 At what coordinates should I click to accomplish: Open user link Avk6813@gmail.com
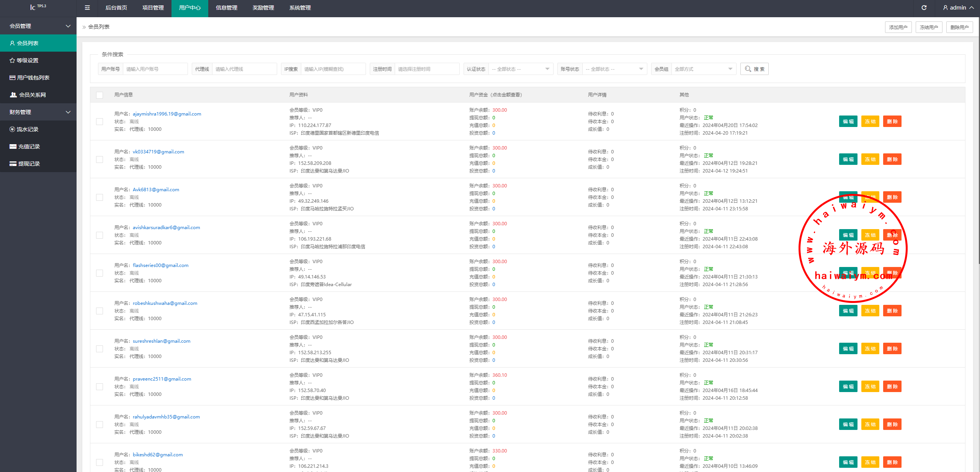156,190
